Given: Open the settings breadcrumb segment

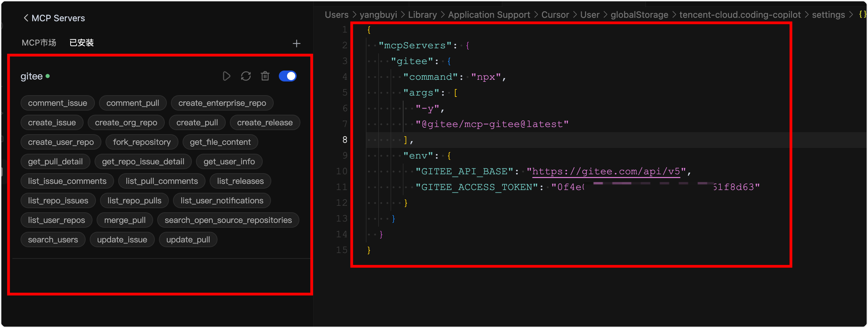Looking at the screenshot, I should pos(828,15).
